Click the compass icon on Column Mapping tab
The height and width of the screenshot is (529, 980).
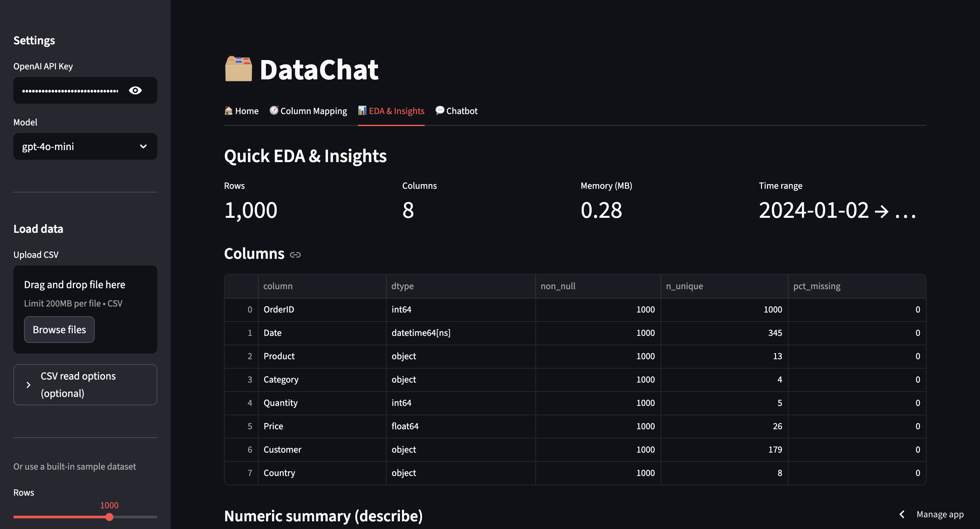(x=274, y=110)
